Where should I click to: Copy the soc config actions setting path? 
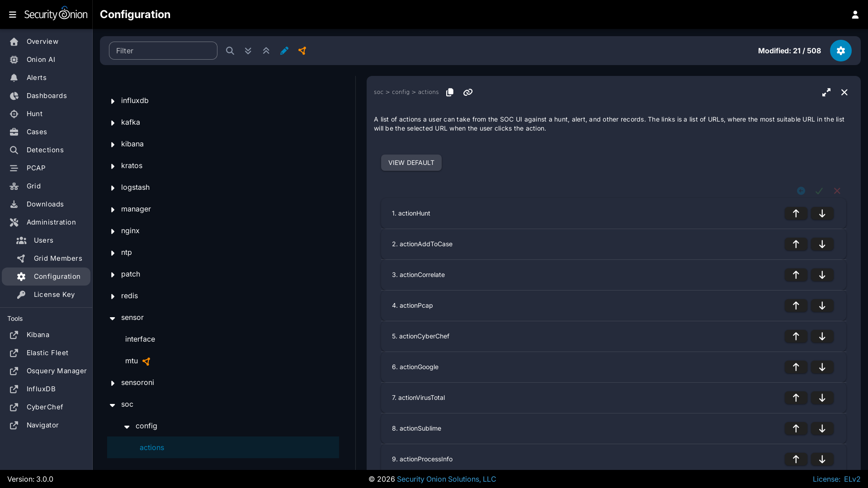pos(449,92)
